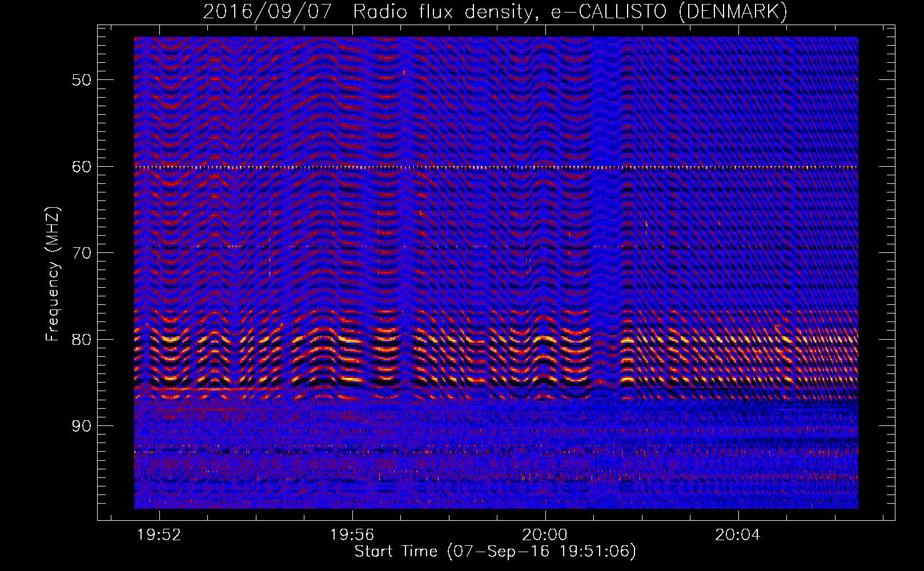Click the 50 frequency tick label
Screen dimensions: 924x571
[82, 80]
